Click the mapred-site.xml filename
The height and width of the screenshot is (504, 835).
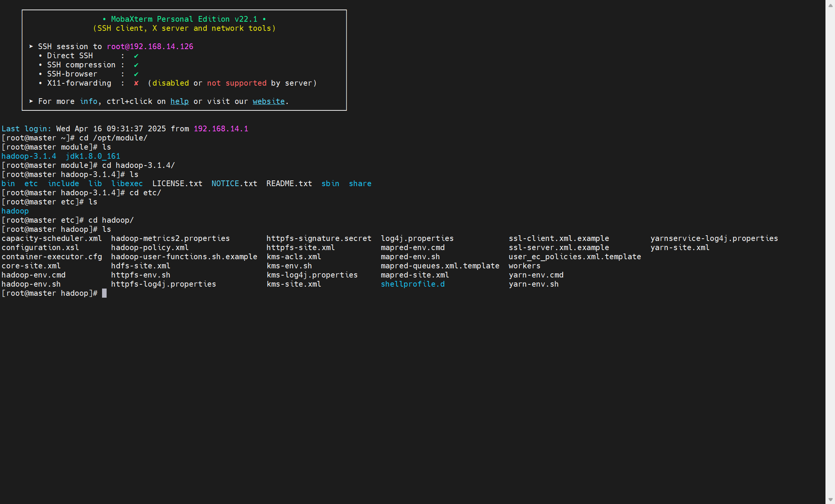415,275
